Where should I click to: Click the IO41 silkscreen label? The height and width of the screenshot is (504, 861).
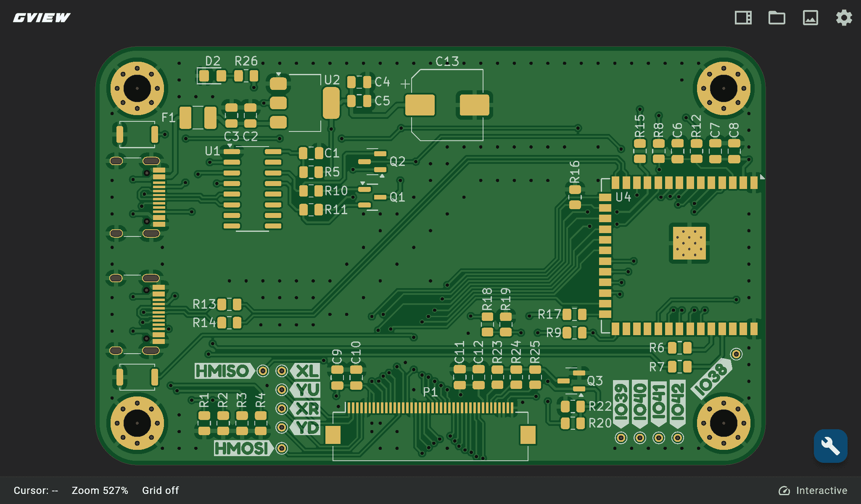point(659,404)
